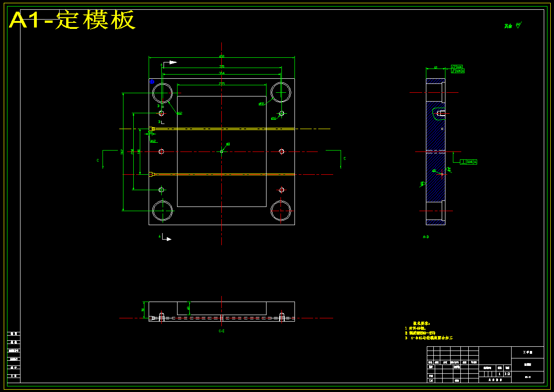The width and height of the screenshot is (554, 392).
Task: Select the ø55 diameter leader label
Action: [x=261, y=104]
